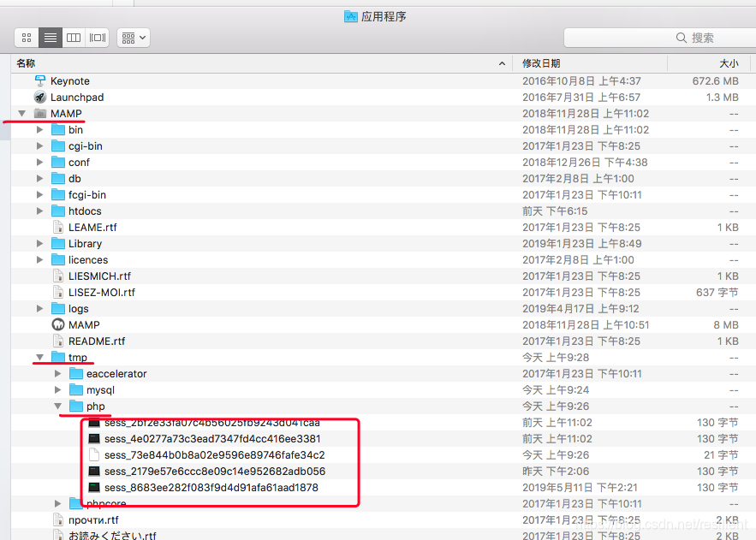Expand the phpcore folder

pyautogui.click(x=58, y=504)
